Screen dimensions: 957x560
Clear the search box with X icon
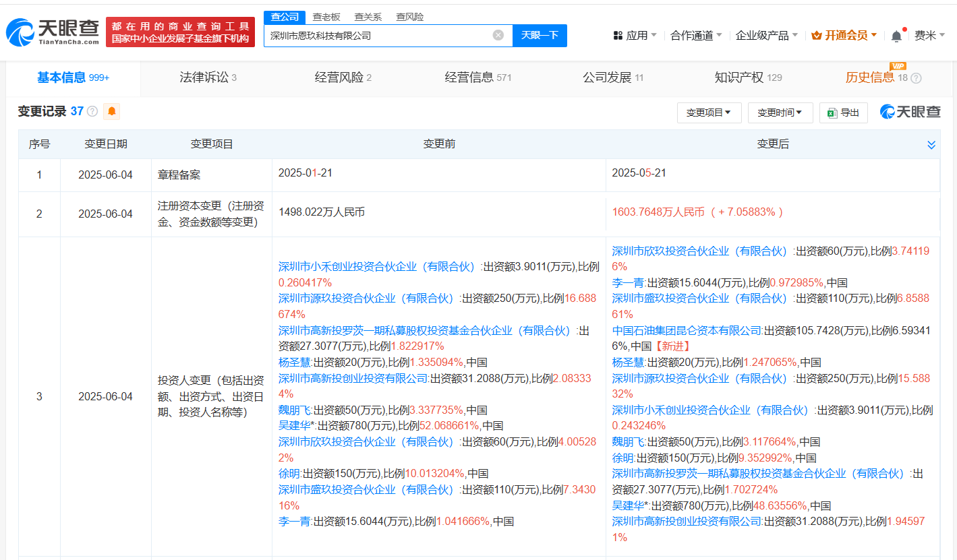pos(498,35)
